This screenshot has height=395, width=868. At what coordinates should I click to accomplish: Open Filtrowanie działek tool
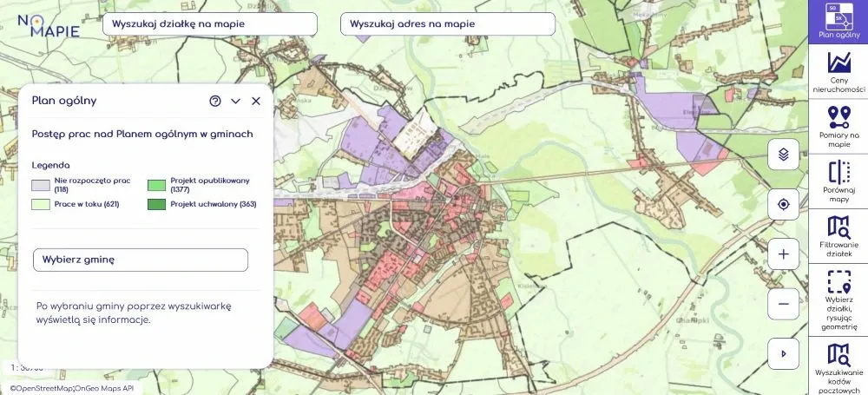coord(838,236)
